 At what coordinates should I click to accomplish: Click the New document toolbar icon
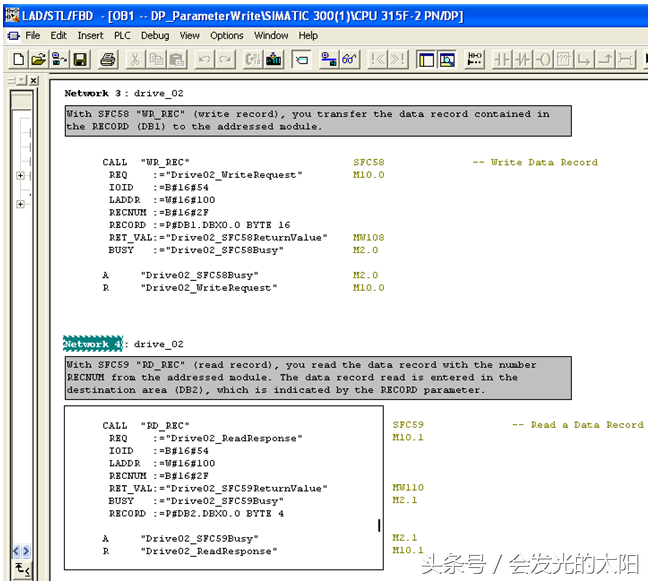click(17, 59)
